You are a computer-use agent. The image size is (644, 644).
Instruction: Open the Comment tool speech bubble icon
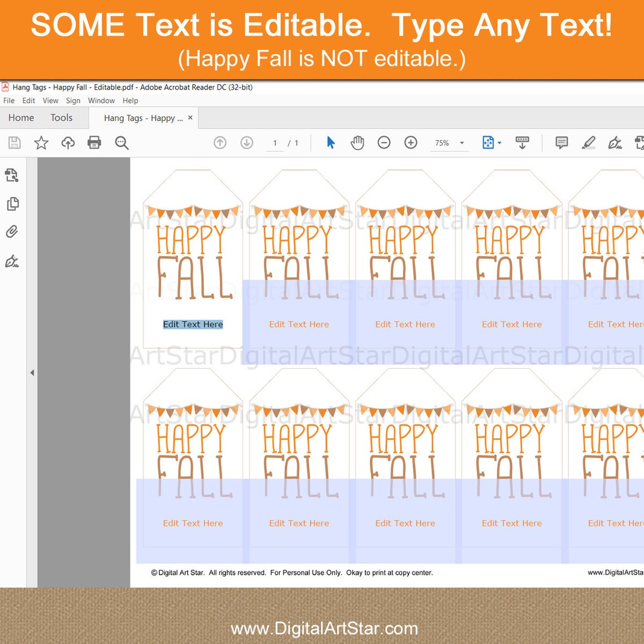click(562, 142)
